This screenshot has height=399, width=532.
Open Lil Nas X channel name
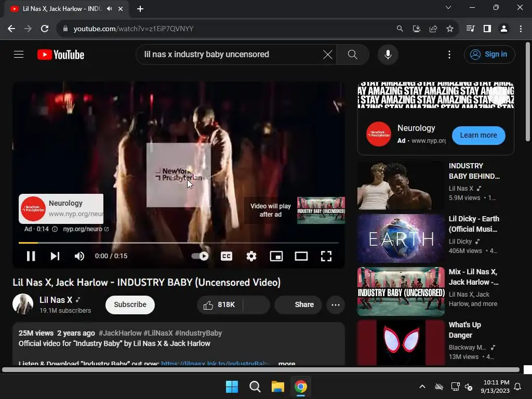point(56,300)
